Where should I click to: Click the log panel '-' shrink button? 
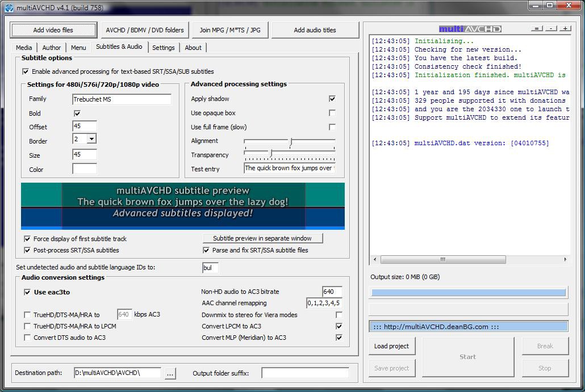[551, 28]
